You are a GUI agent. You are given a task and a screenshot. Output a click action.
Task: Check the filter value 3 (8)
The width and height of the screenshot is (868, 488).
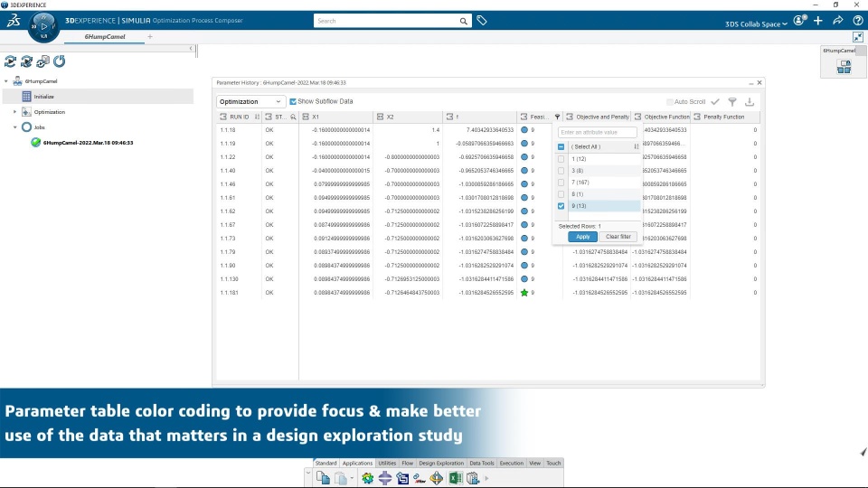click(561, 171)
